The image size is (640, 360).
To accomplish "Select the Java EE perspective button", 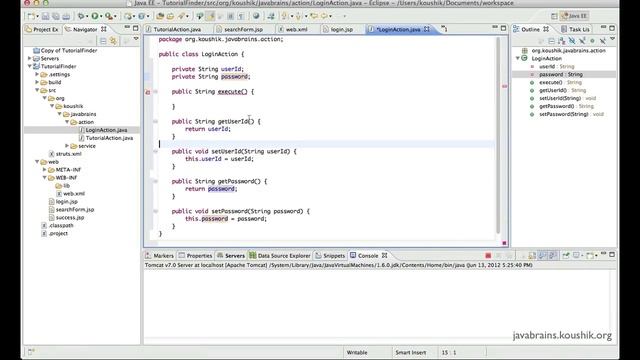I will [x=575, y=16].
